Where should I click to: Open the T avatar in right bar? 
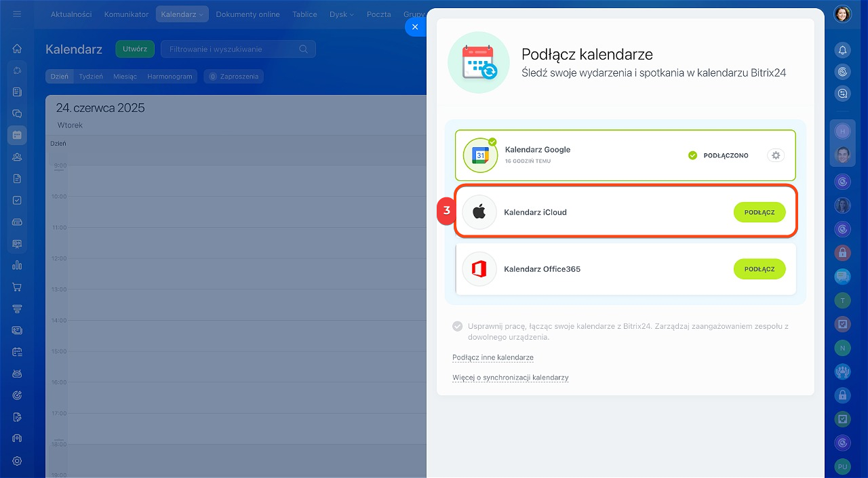[x=842, y=300]
